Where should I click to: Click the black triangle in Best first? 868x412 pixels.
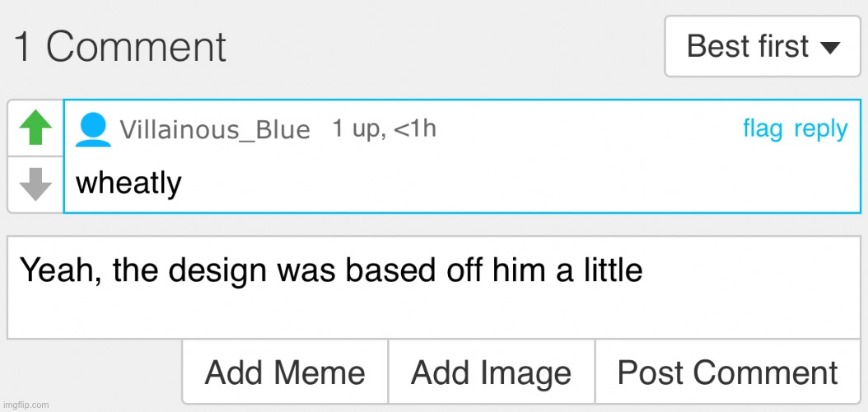tap(829, 48)
